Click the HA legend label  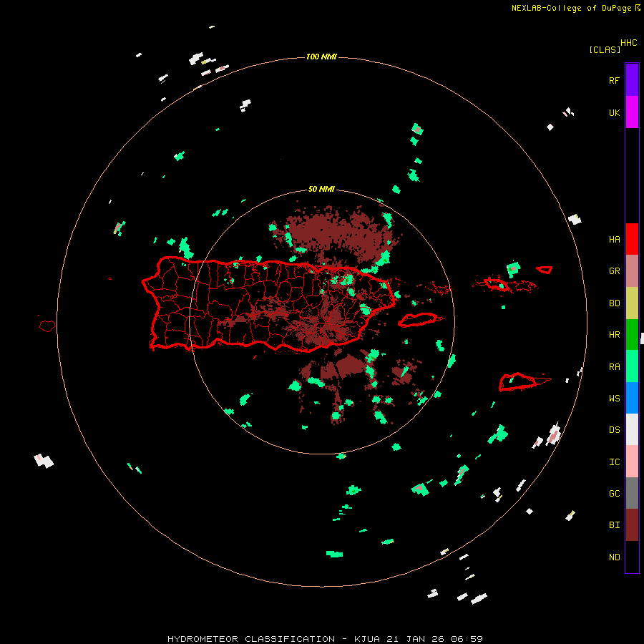[614, 240]
